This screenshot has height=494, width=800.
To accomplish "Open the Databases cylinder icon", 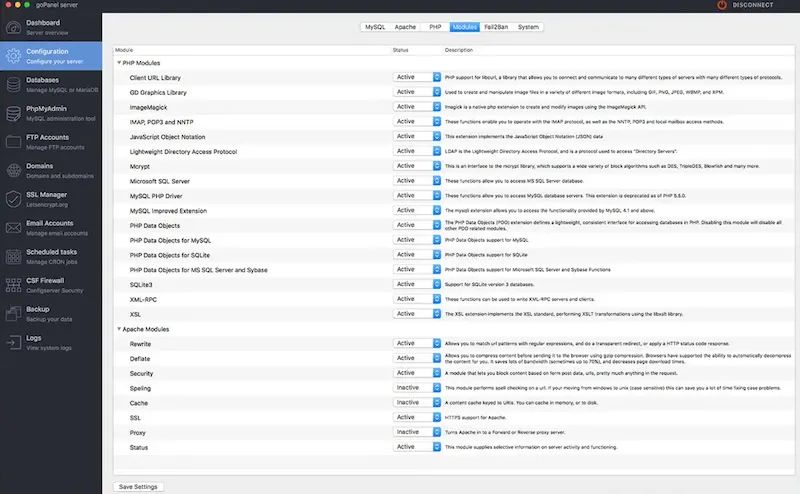I will tap(14, 84).
